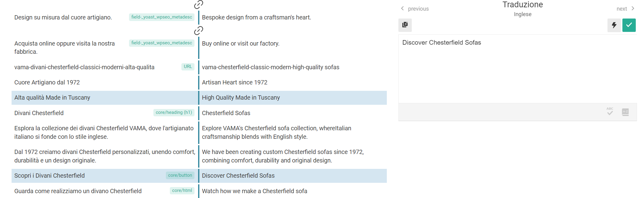Click the link icon above 'Bespoke design' row
This screenshot has width=644, height=198.
[x=198, y=4]
